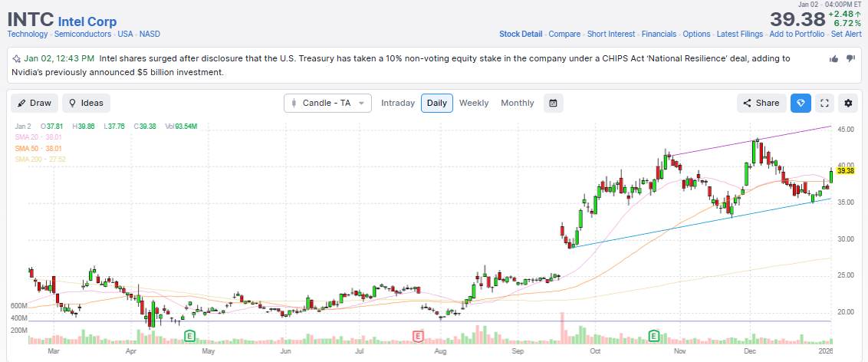Click the 39.38 last price in header

[x=797, y=19]
